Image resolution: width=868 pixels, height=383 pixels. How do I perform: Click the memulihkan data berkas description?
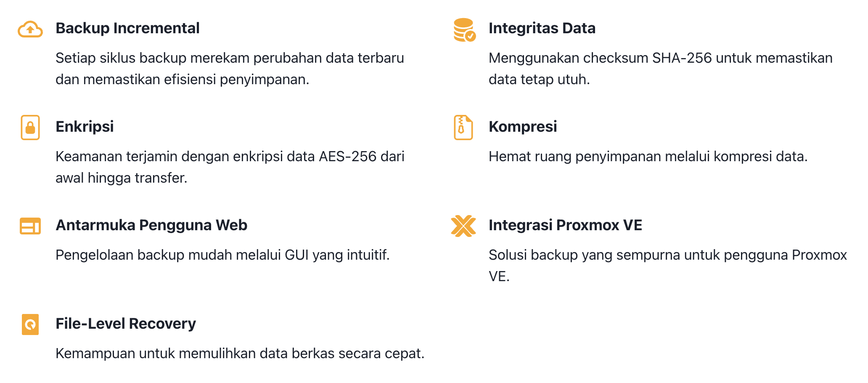coord(240,354)
